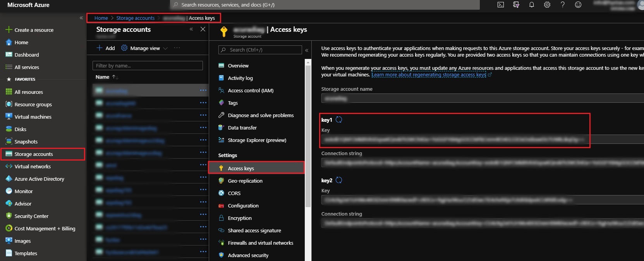Collapse the Storage accounts blade
The height and width of the screenshot is (261, 644).
[x=191, y=29]
